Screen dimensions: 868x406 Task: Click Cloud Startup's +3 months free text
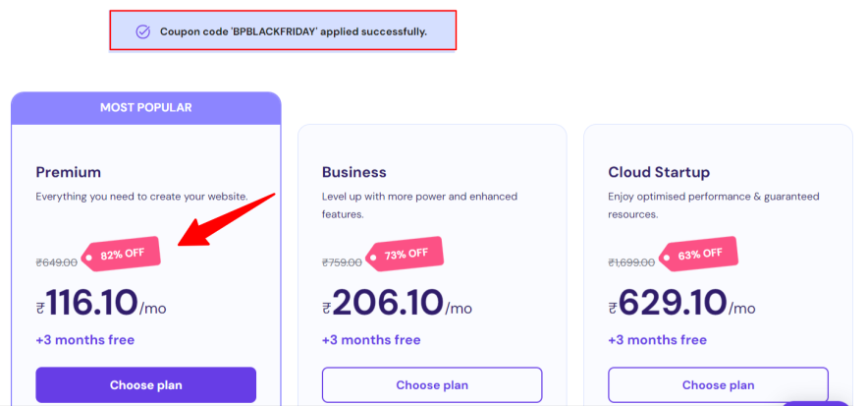tap(657, 340)
